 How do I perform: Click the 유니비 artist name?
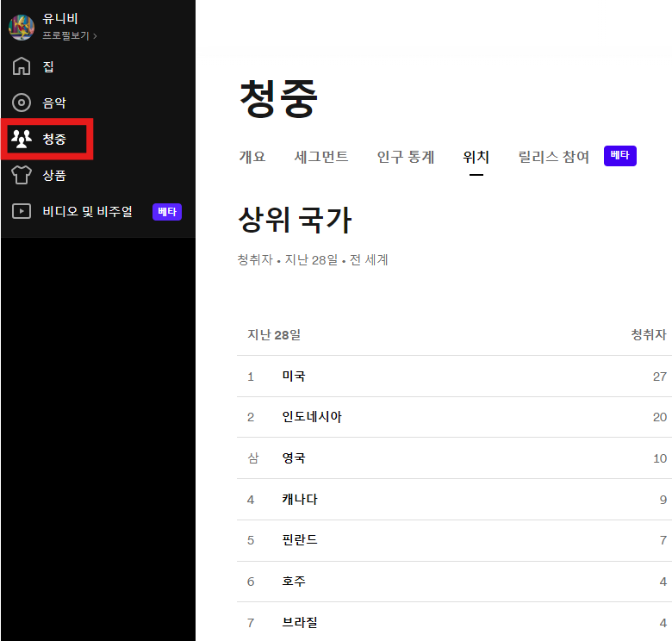[60, 18]
